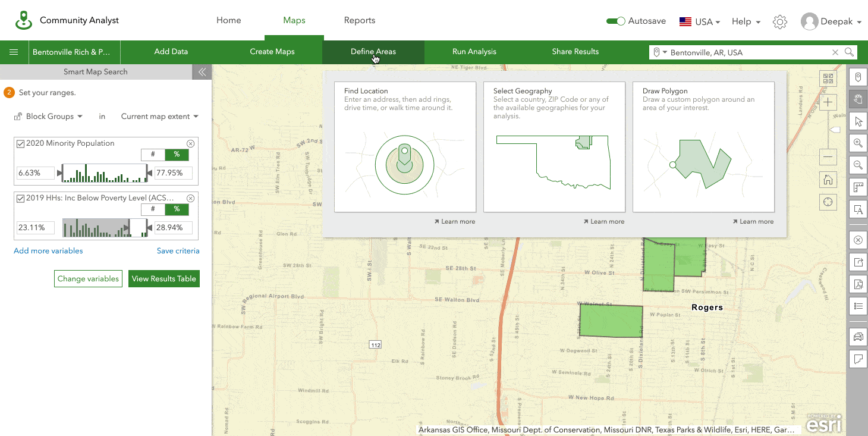Open the Current map extent dropdown

(x=159, y=117)
